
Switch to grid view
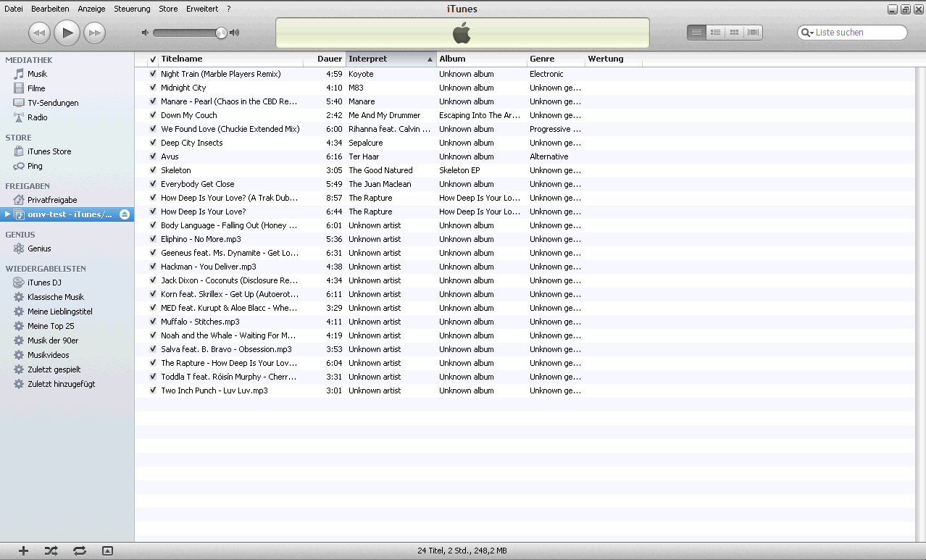pos(734,33)
